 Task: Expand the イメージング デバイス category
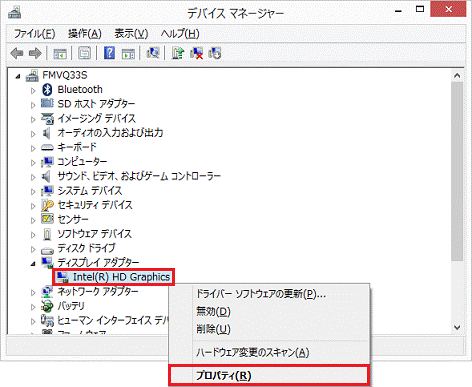pyautogui.click(x=33, y=119)
